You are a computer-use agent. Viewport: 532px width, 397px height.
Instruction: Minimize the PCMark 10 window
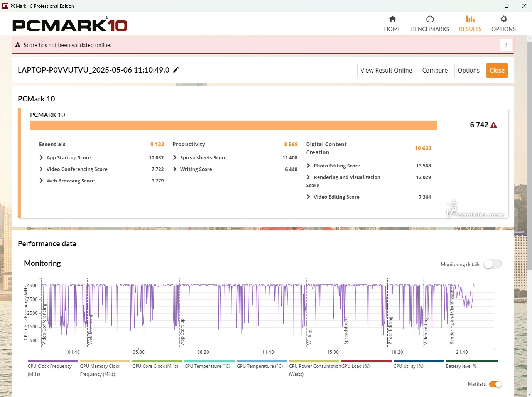(x=489, y=6)
